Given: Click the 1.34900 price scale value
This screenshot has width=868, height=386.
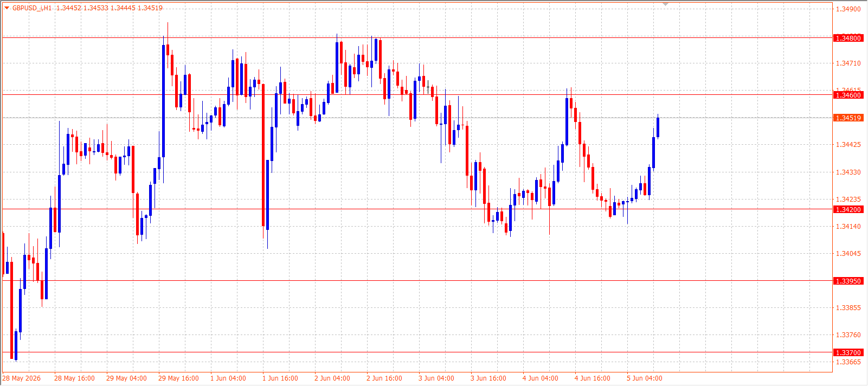Looking at the screenshot, I should point(848,9).
